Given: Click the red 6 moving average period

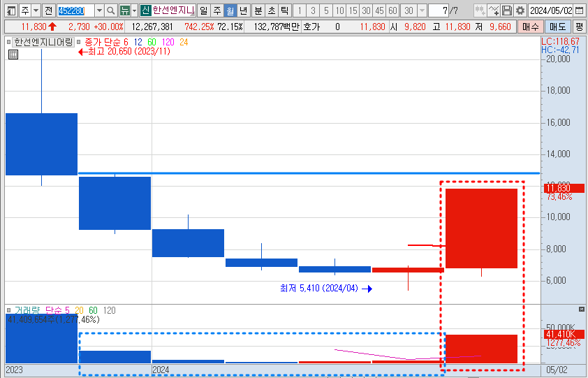Looking at the screenshot, I should (x=126, y=43).
